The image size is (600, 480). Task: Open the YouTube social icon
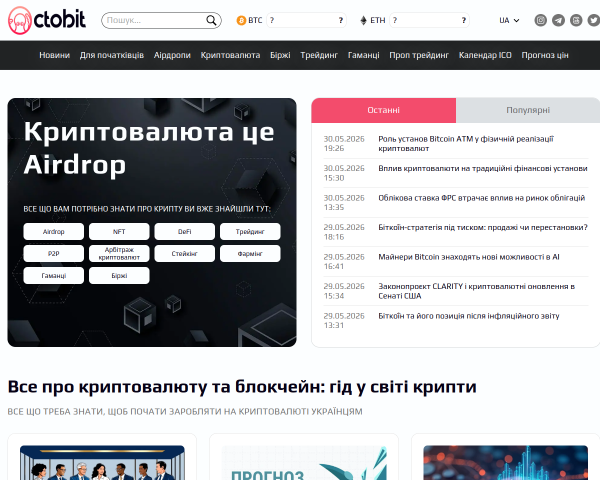point(576,20)
